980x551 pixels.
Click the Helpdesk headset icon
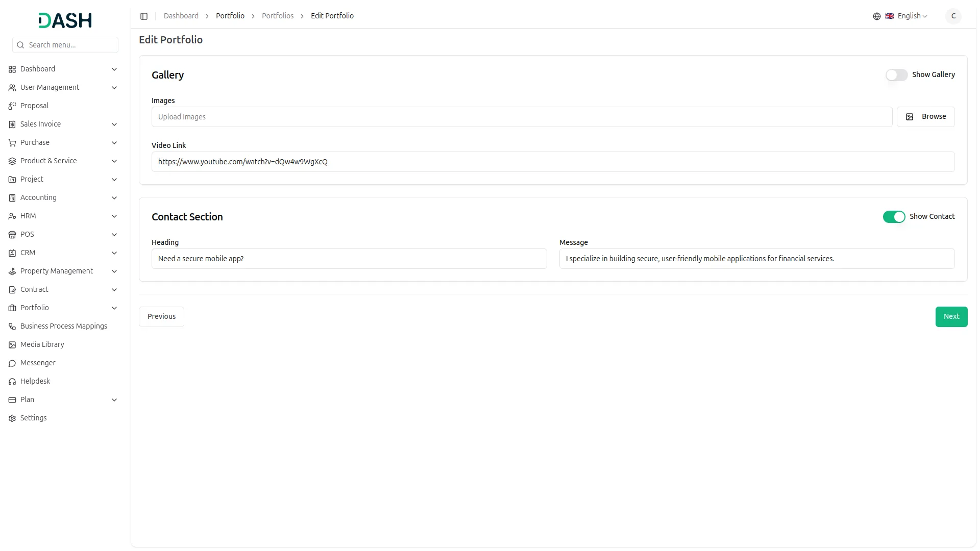[x=12, y=382]
